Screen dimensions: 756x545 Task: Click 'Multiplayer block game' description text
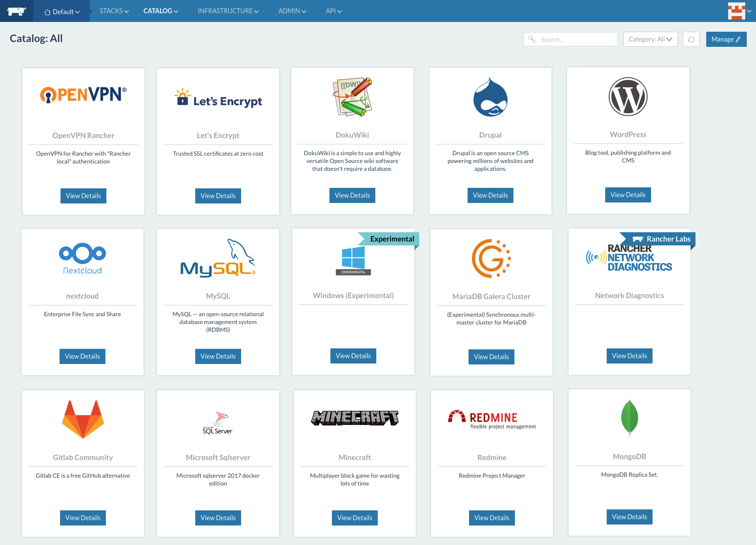pyautogui.click(x=355, y=480)
